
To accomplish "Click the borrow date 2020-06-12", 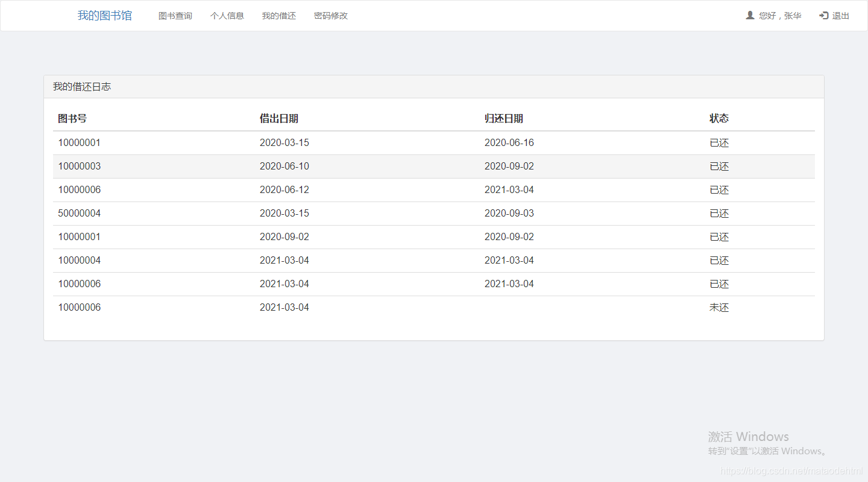I will (x=285, y=190).
